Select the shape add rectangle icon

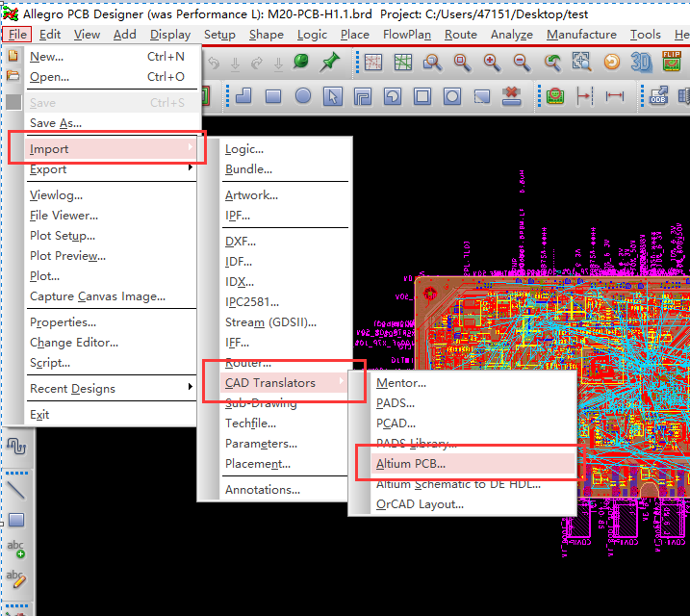pos(273,96)
